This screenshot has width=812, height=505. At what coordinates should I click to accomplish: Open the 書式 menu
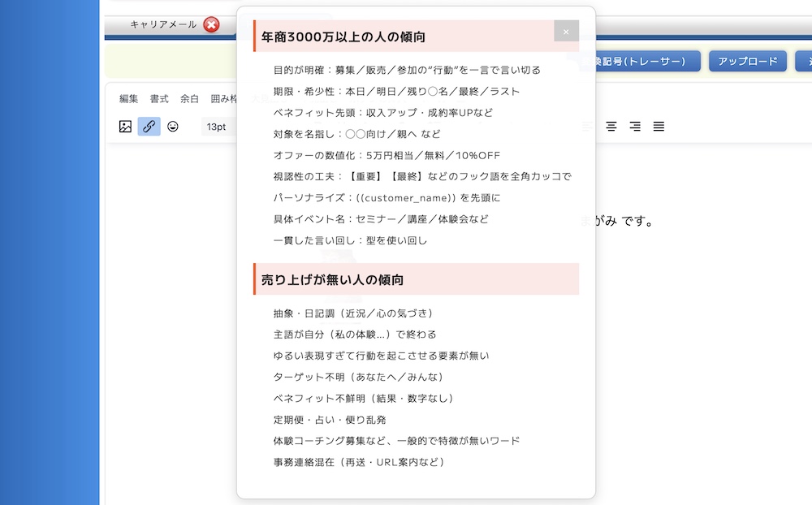point(159,99)
